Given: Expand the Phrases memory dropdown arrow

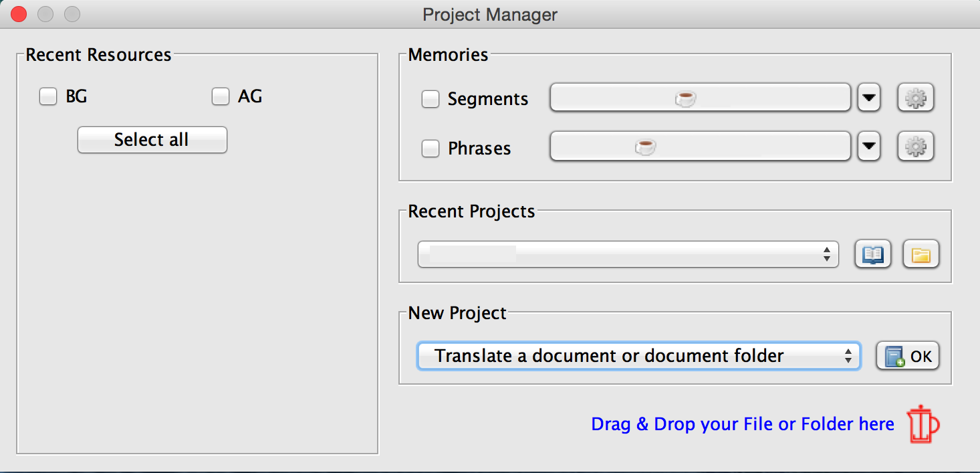Looking at the screenshot, I should 868,147.
